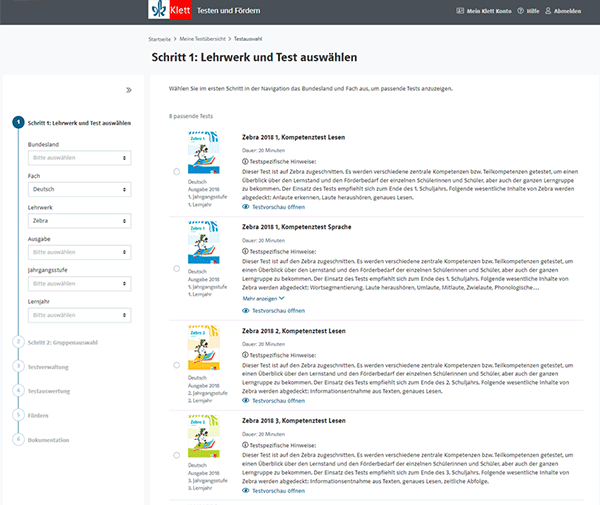Open the Jahrgangsstufe dropdown
600x505 pixels.
tap(80, 283)
